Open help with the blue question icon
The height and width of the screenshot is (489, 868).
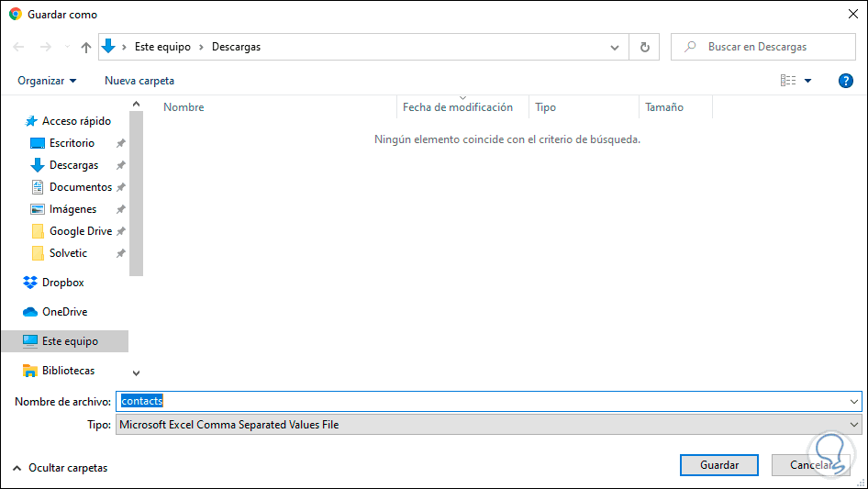click(x=845, y=81)
